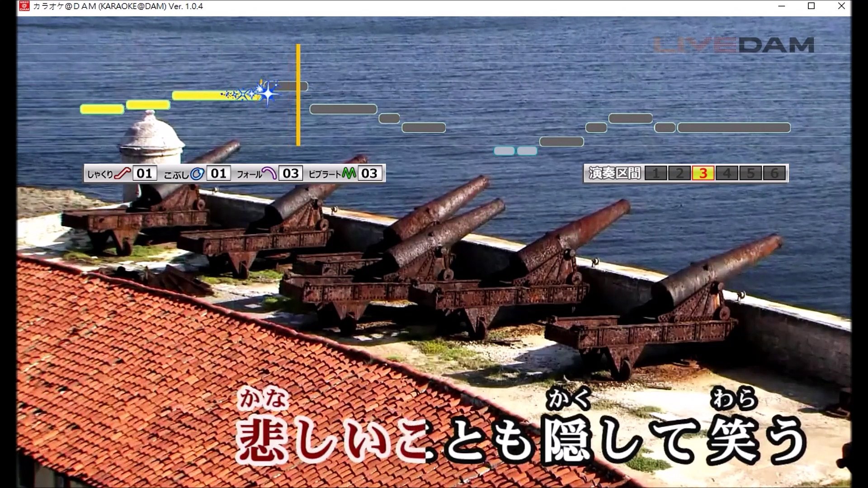The image size is (868, 488).
Task: Click the light blue pitch note bar
Action: [504, 151]
